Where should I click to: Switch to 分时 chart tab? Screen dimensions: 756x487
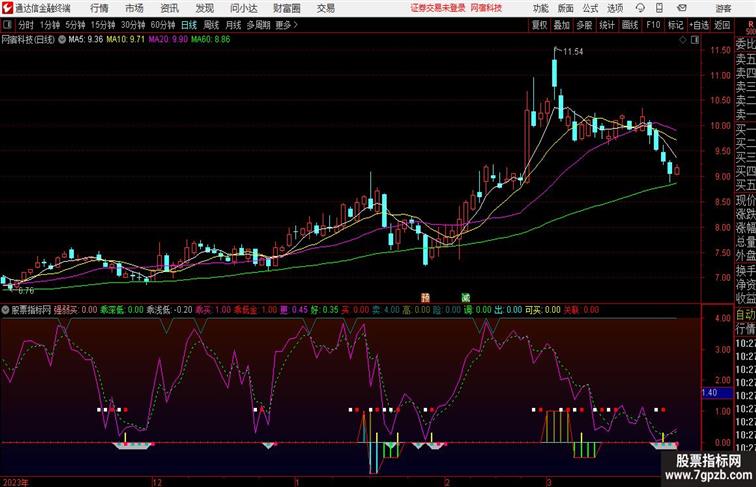[26, 25]
